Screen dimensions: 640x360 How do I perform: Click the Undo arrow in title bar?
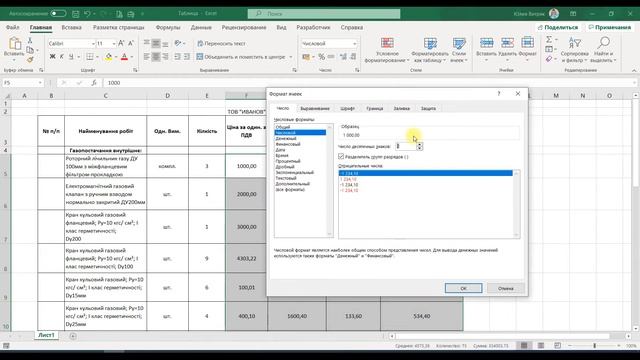coord(87,14)
